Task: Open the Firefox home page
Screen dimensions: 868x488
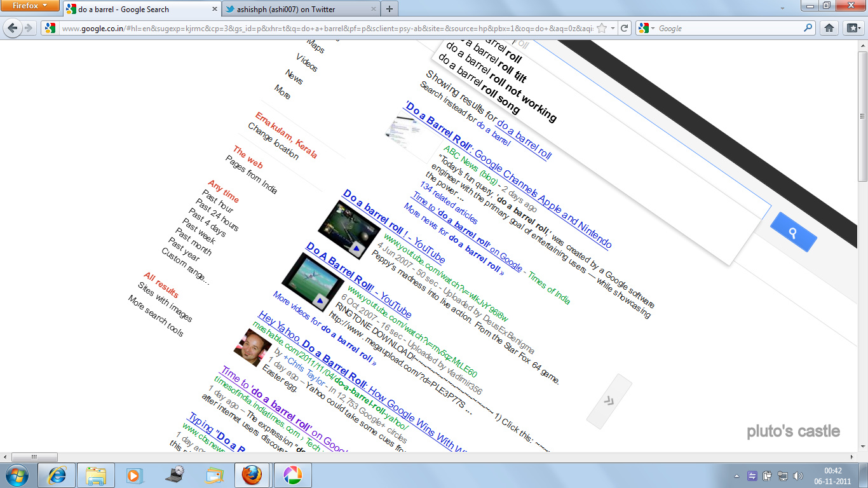Action: point(829,28)
